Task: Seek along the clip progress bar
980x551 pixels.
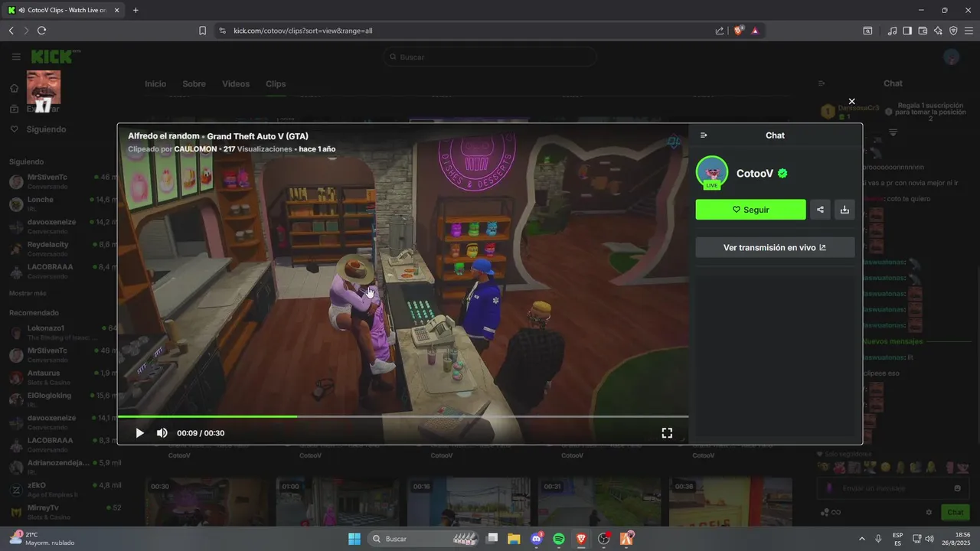Action: 403,416
